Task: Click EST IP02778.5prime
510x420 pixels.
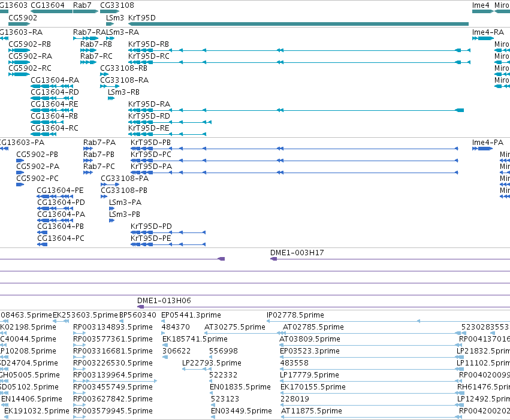Action: pos(295,315)
